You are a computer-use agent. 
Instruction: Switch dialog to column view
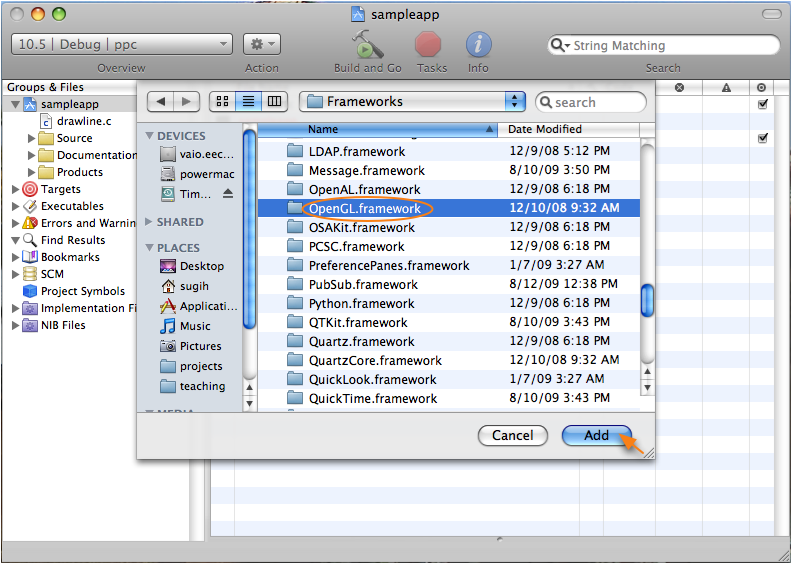click(x=274, y=101)
